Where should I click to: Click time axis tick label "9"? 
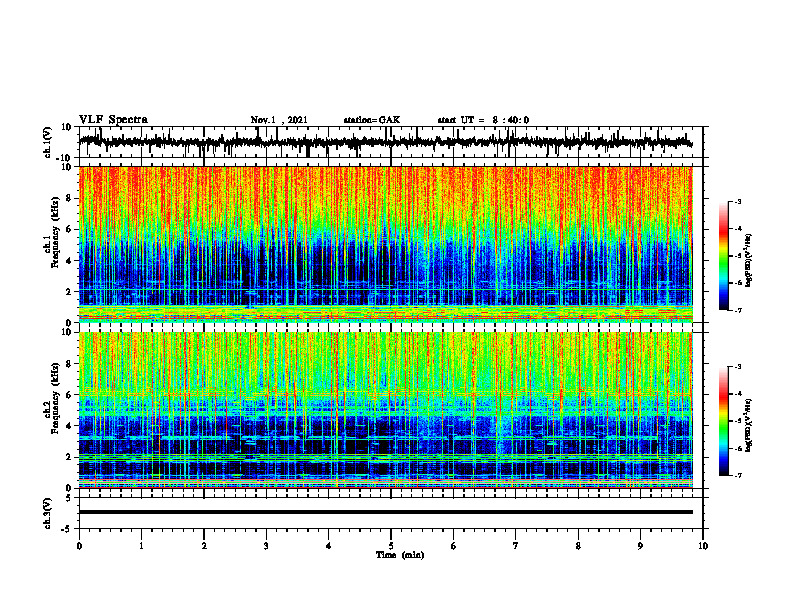pos(640,546)
